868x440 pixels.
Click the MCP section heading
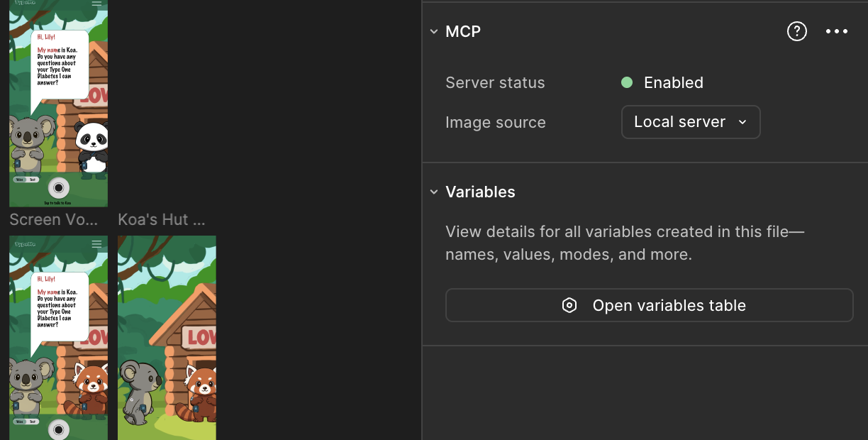(463, 32)
